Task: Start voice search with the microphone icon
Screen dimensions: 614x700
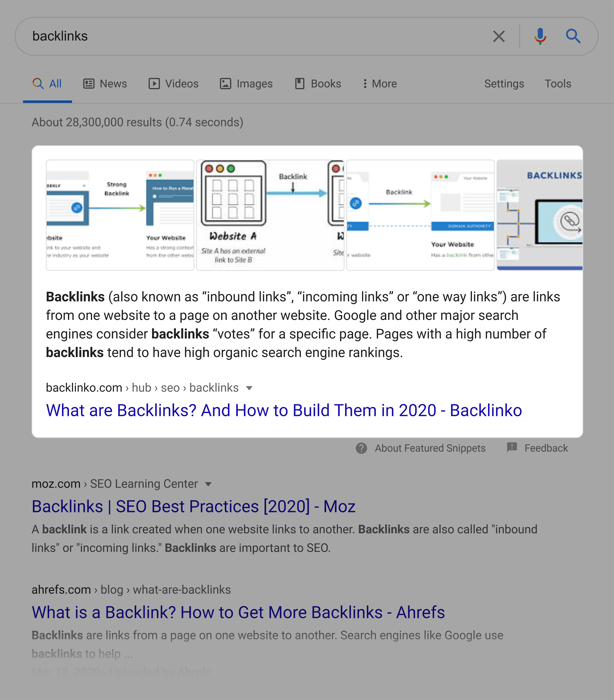Action: click(540, 36)
